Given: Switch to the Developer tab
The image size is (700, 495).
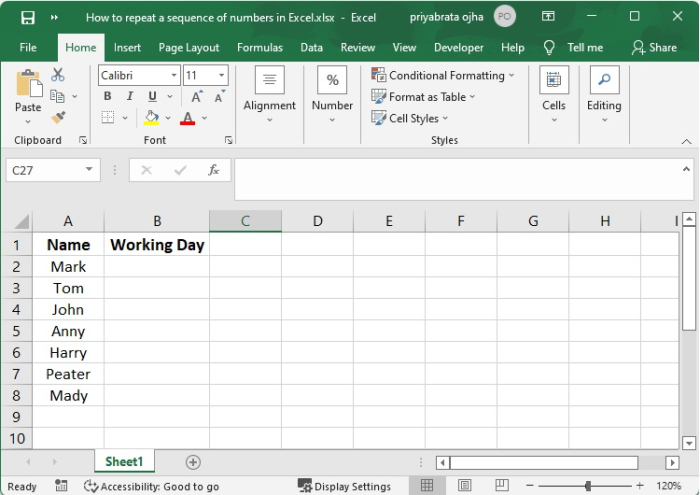Looking at the screenshot, I should tap(458, 47).
